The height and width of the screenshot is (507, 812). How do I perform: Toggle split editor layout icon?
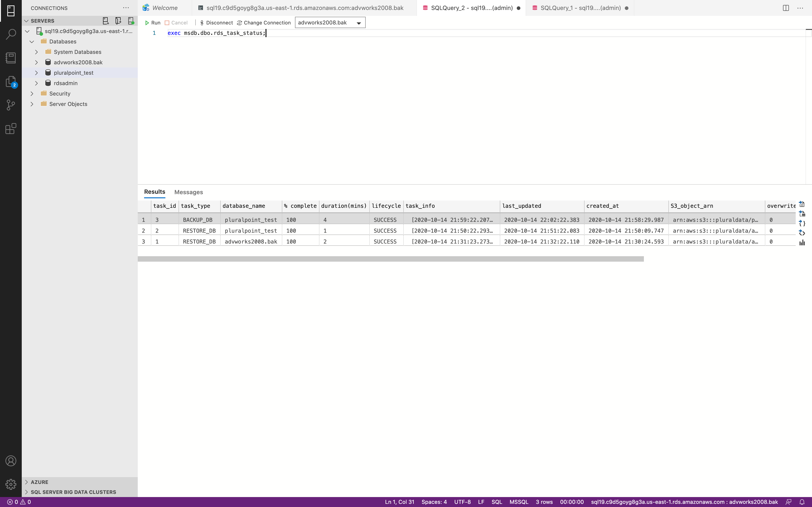point(786,8)
